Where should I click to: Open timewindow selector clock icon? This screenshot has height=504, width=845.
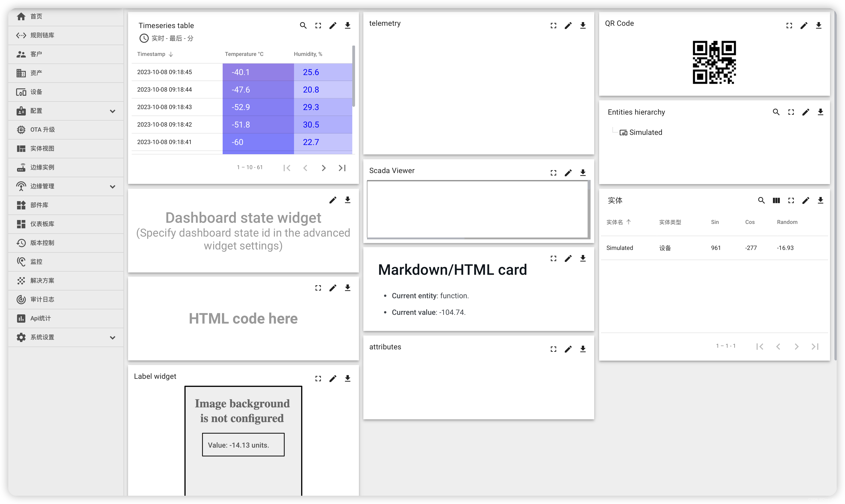point(144,38)
